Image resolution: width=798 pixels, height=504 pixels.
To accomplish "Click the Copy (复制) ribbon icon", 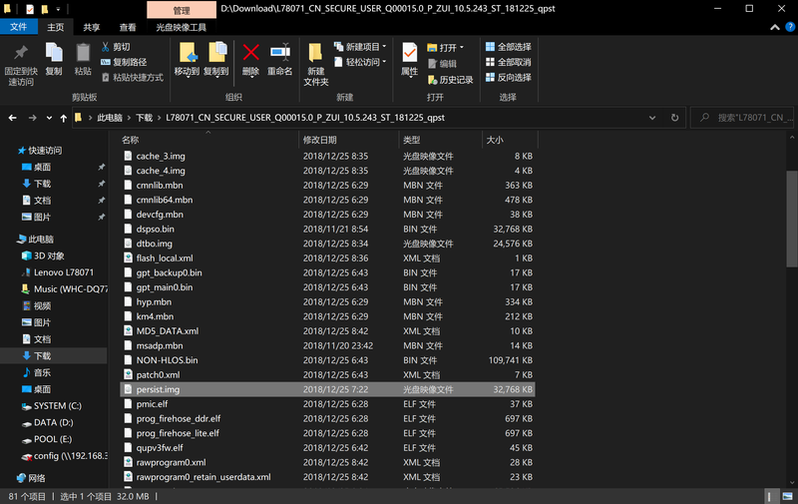I will coord(54,60).
